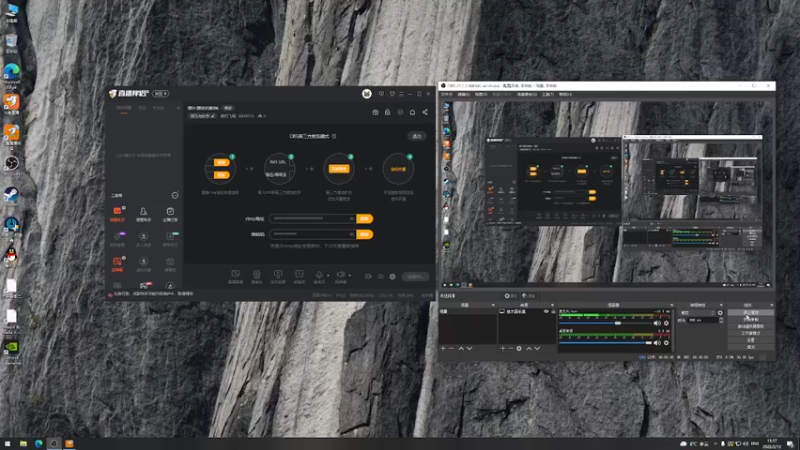Reveal hidden stream key with eye icon
Viewport: 800px width, 450px height.
pos(352,234)
